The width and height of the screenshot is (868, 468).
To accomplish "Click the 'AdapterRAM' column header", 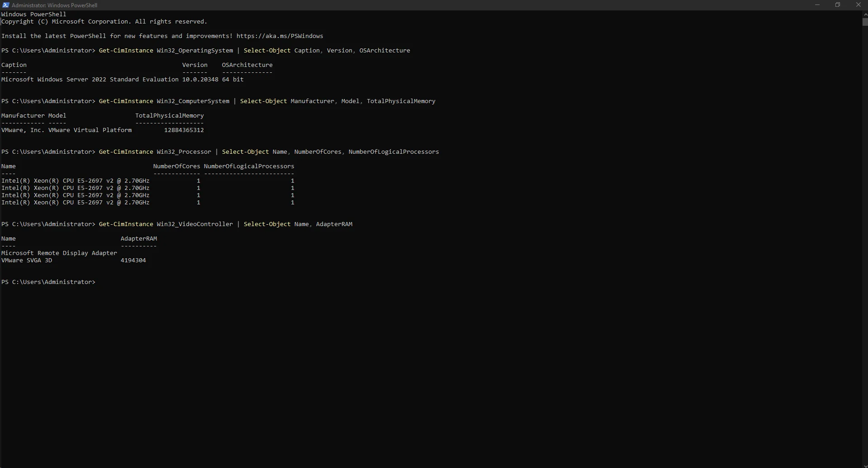I will point(139,238).
